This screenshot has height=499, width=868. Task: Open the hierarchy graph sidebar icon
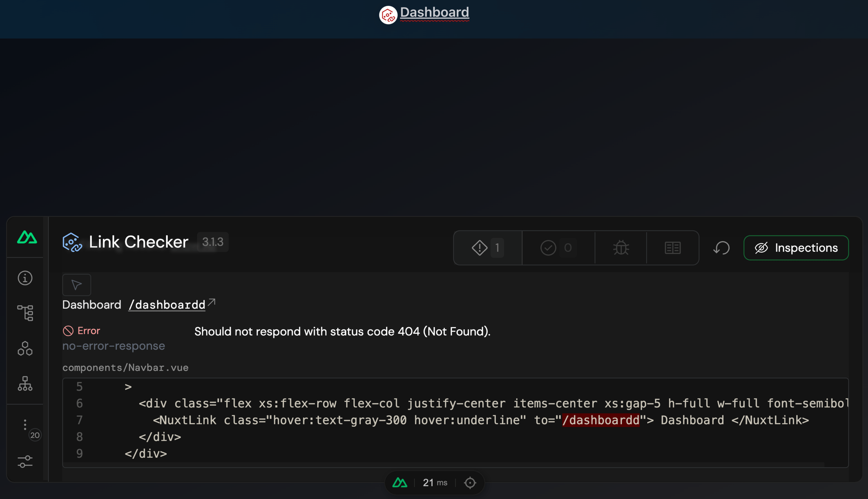pos(25,384)
